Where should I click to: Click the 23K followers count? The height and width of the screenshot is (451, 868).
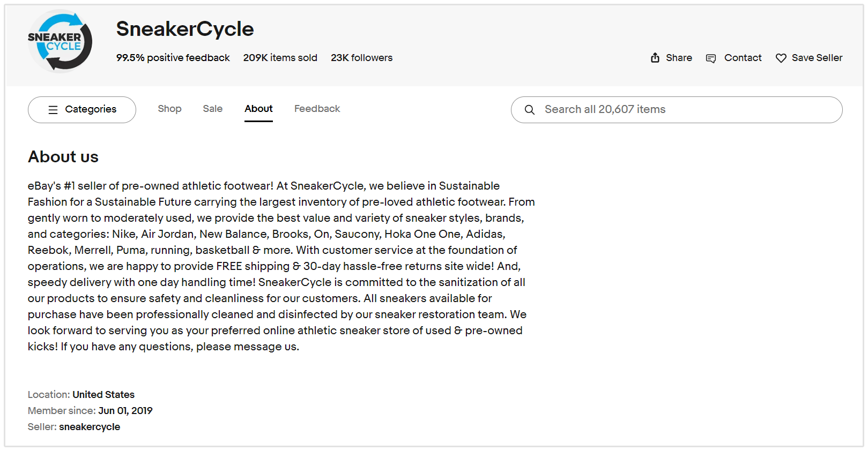tap(361, 58)
